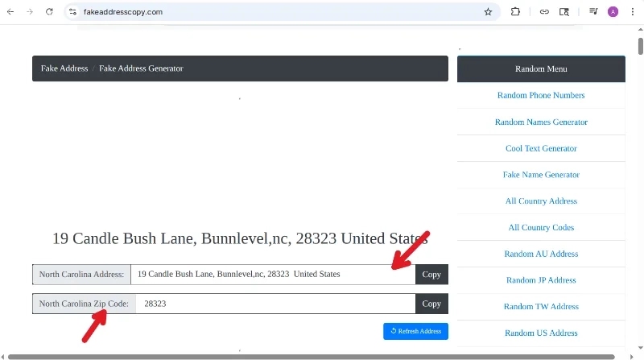Click the link chain toolbar icon
The width and height of the screenshot is (644, 360).
tap(544, 12)
